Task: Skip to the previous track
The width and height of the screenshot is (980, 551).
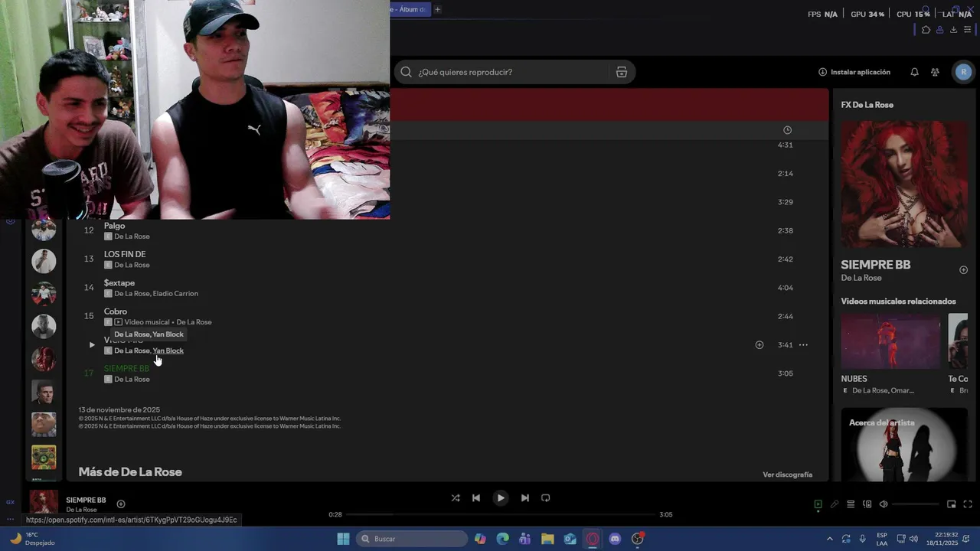Action: click(476, 497)
